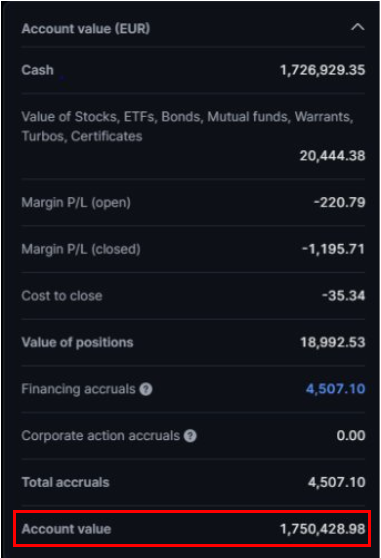Select the Account value total 1,750,428.98
This screenshot has width=381, height=558.
tap(323, 529)
